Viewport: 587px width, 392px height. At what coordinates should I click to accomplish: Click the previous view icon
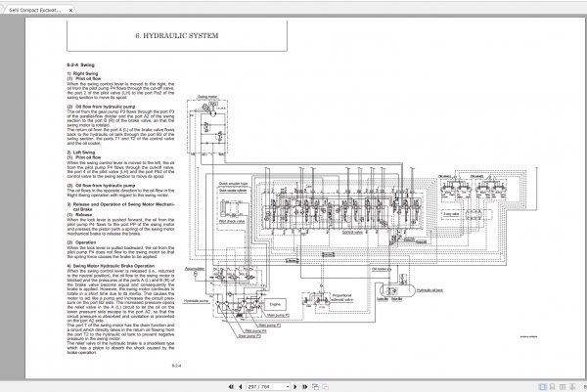315,387
